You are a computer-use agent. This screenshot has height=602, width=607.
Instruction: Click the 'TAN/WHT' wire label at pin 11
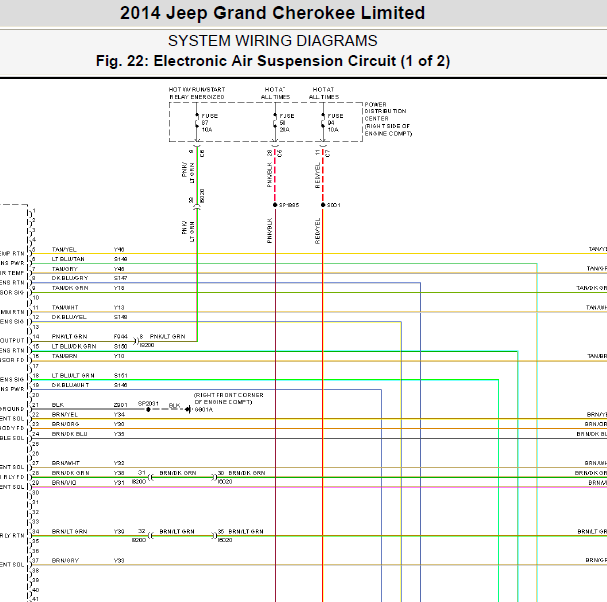coord(65,307)
